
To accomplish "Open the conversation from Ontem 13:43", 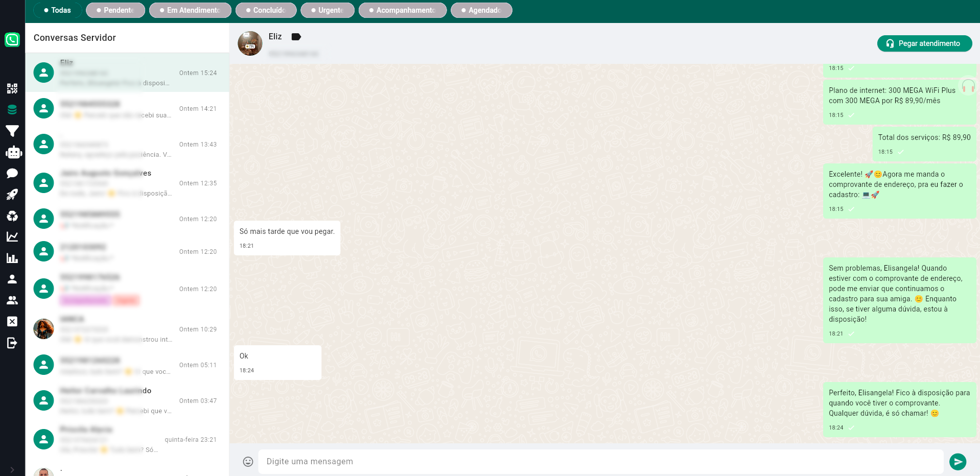I will [x=127, y=145].
